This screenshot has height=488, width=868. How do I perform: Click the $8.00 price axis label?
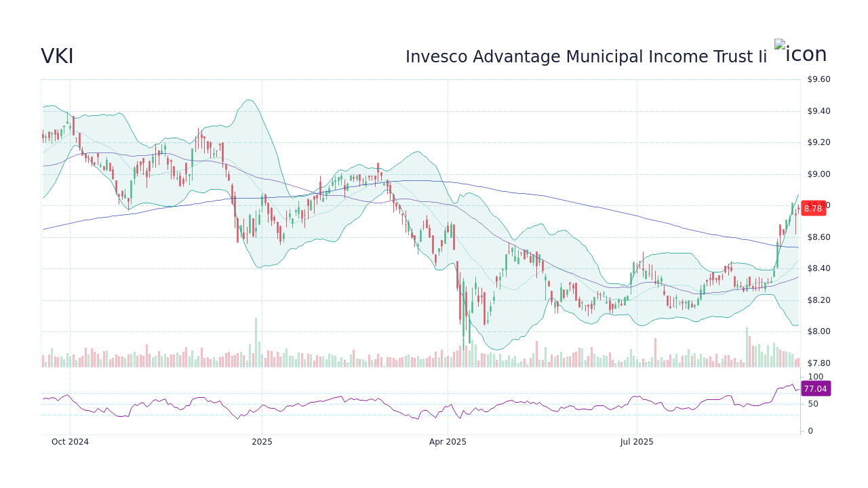(x=818, y=331)
